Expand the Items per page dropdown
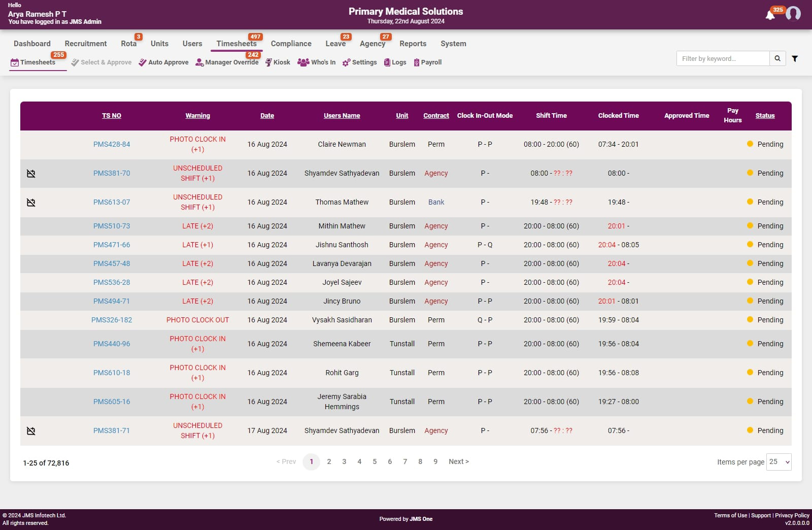This screenshot has width=812, height=530. (779, 462)
